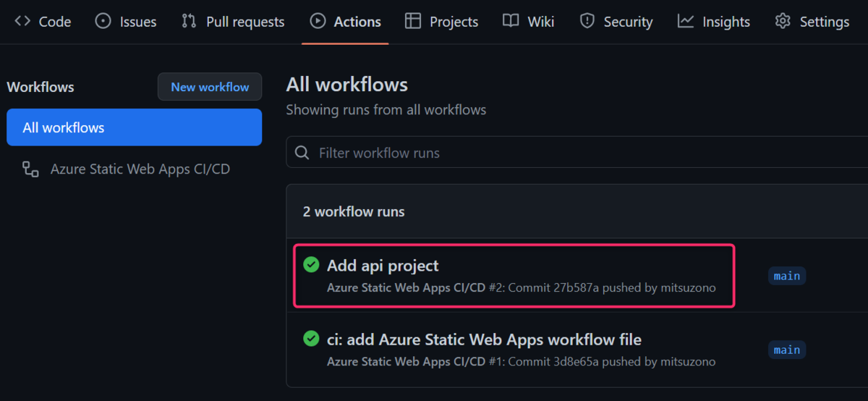This screenshot has width=868, height=401.
Task: Click the Issues circle-dot icon
Action: click(103, 21)
